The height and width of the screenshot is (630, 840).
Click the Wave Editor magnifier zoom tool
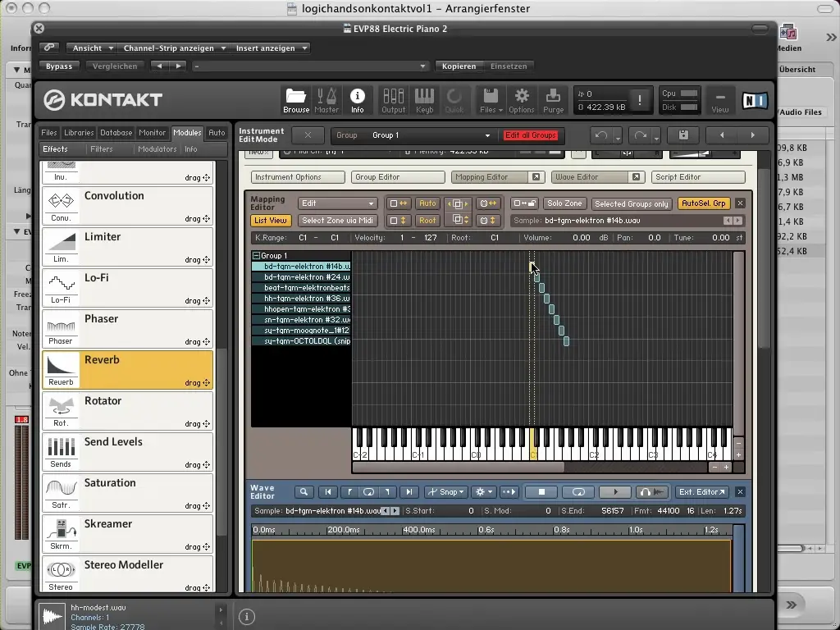click(304, 492)
